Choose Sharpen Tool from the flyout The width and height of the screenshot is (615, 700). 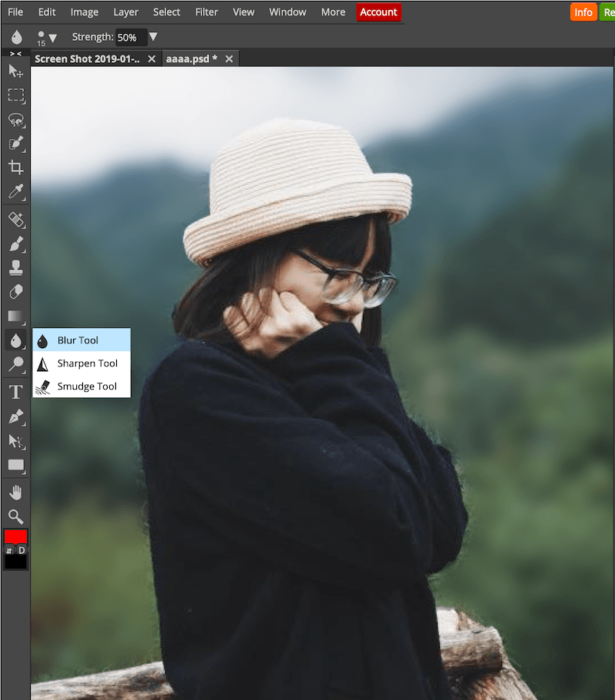(81, 363)
